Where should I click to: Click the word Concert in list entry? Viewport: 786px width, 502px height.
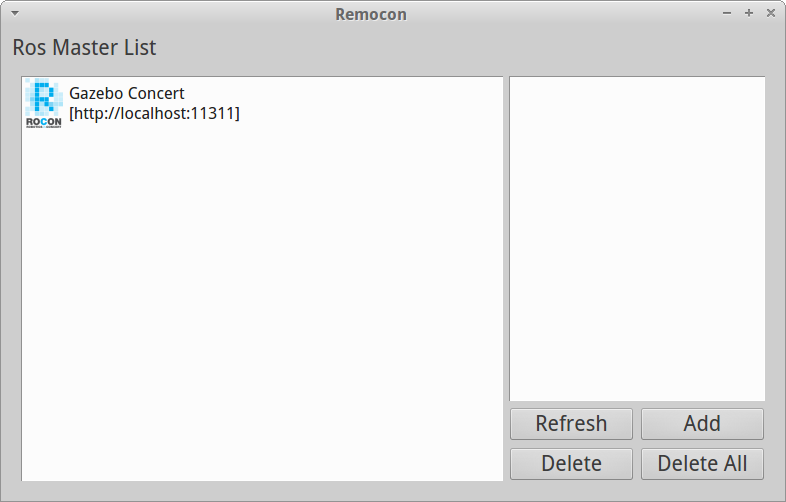pos(156,94)
